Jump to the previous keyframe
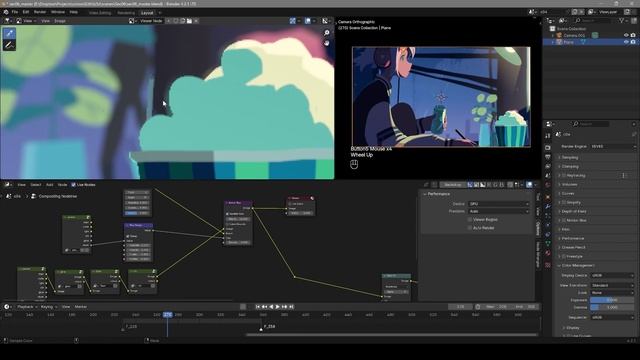640x360 pixels. (x=264, y=307)
